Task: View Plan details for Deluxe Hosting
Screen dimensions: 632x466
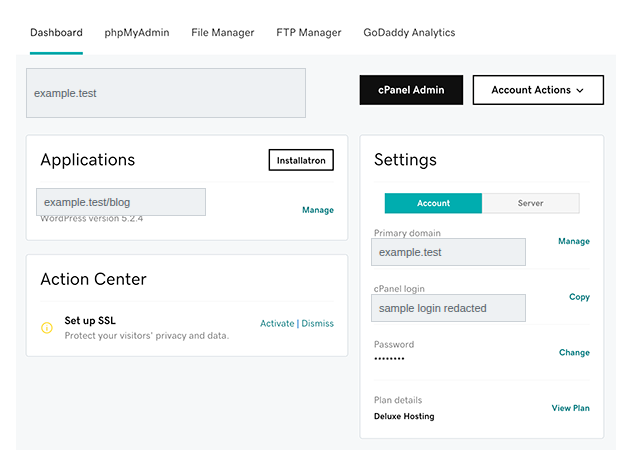Action: (571, 408)
